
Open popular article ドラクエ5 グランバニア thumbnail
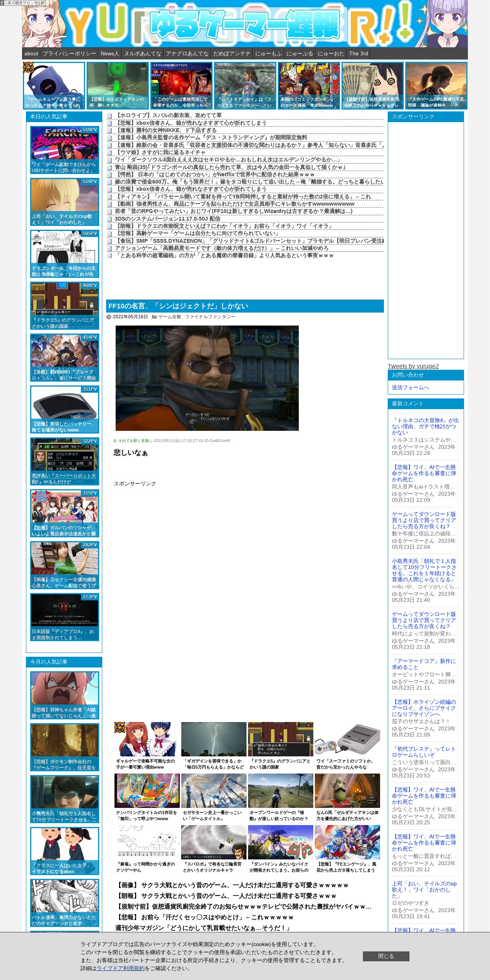[x=64, y=305]
